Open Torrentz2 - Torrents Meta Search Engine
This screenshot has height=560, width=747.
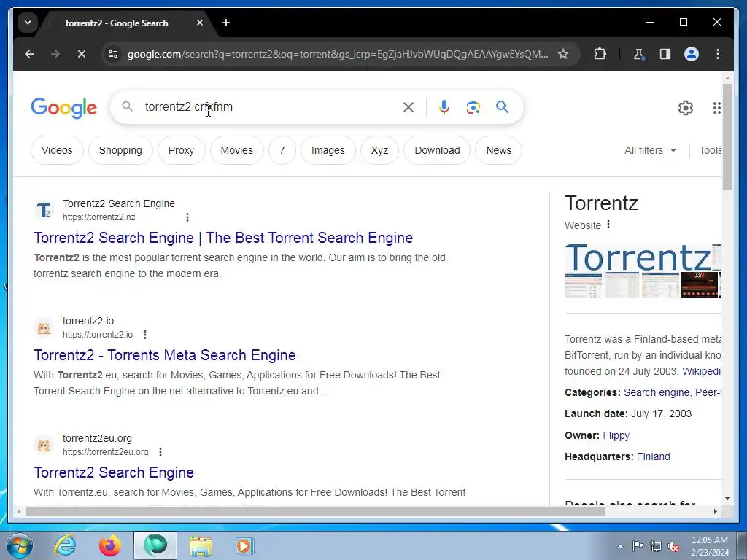click(165, 355)
